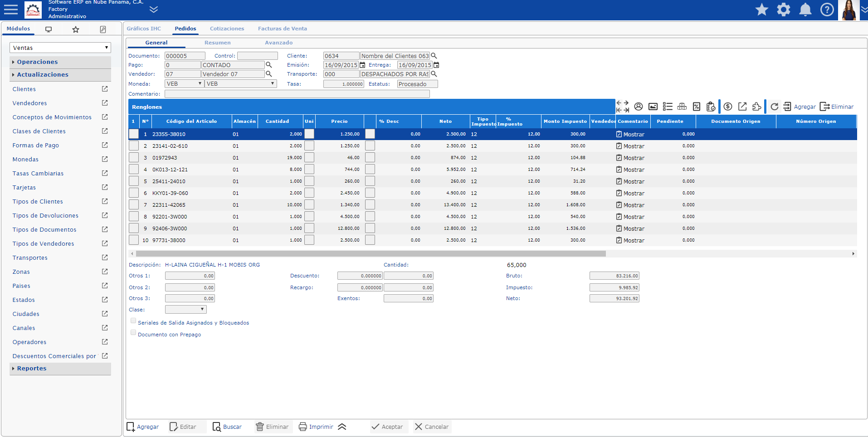Screen dimensions: 868x437
Task: Click the puzzle piece icon in Renglones toolbar
Action: coord(757,107)
